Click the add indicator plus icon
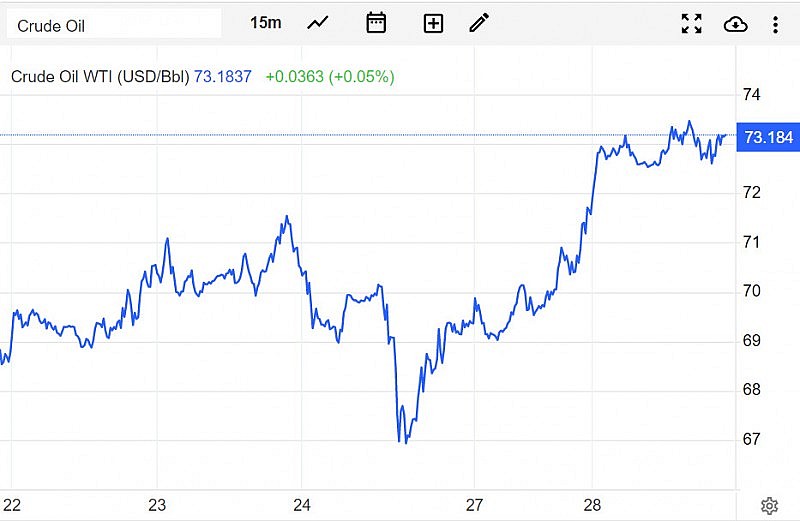 pos(433,23)
